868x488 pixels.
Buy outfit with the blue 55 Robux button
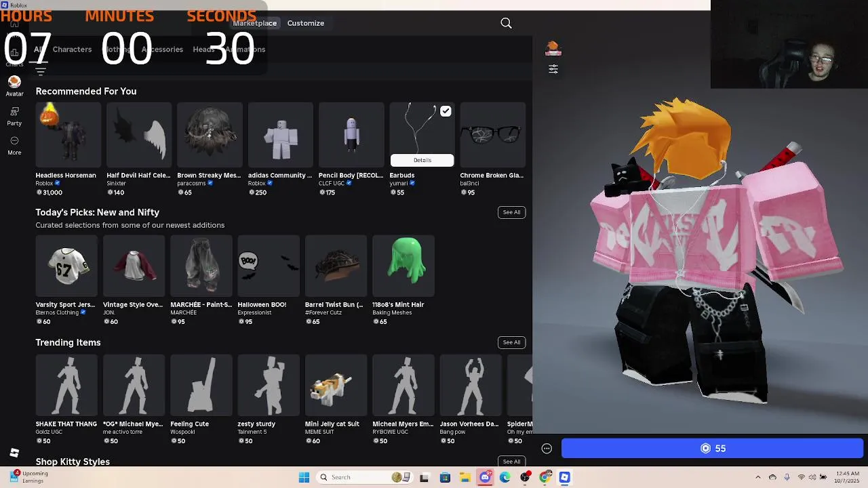712,448
